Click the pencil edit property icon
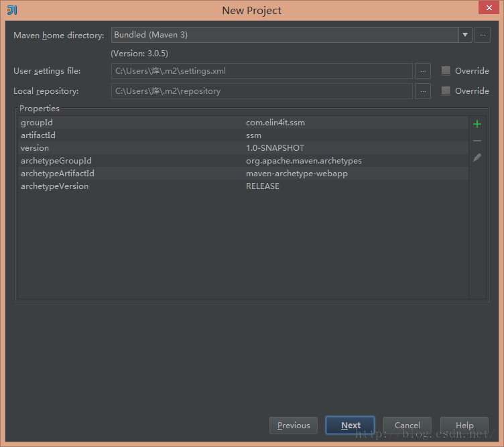 tap(477, 157)
